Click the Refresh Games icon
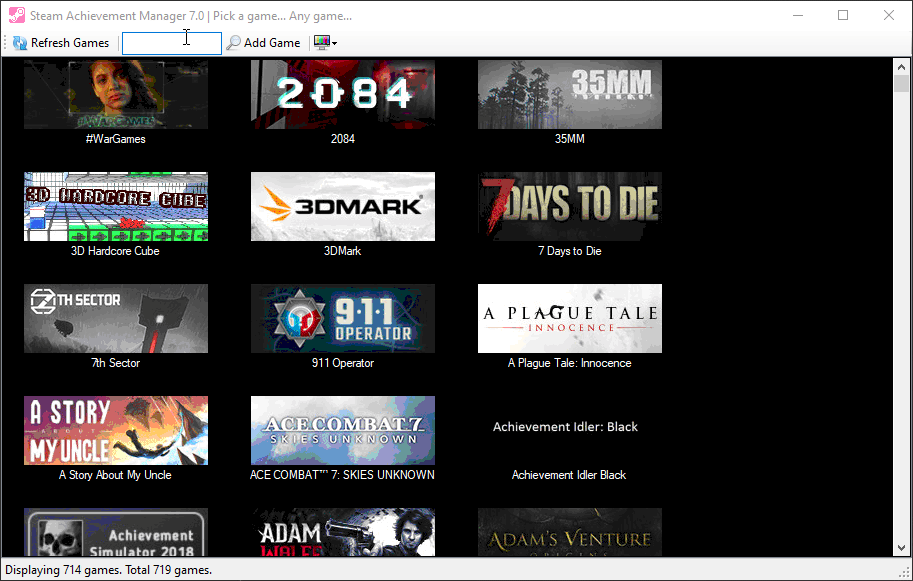The height and width of the screenshot is (581, 913). [20, 42]
